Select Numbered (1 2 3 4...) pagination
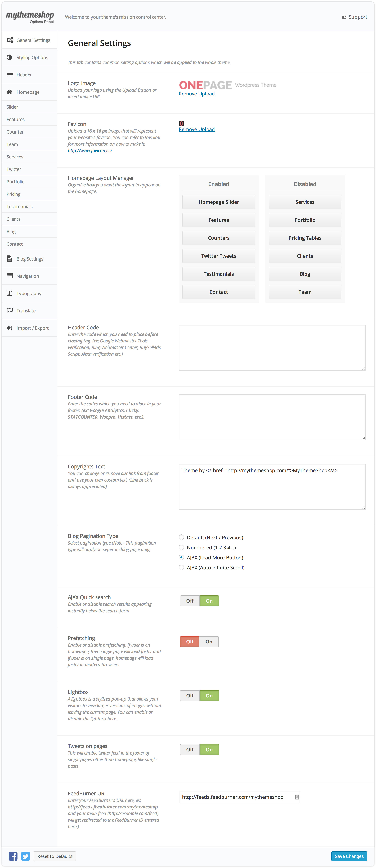Viewport: 376px width, 868px height. (x=181, y=547)
